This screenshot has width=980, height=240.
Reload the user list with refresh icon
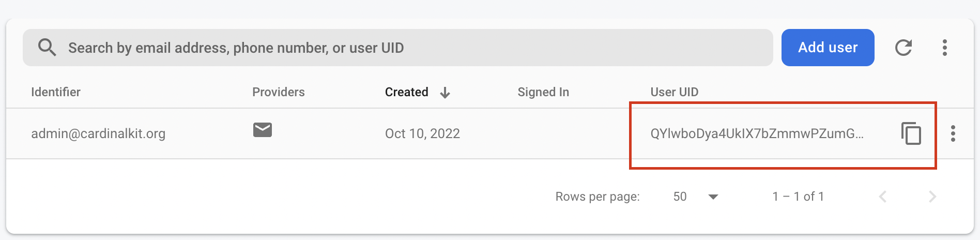[903, 48]
